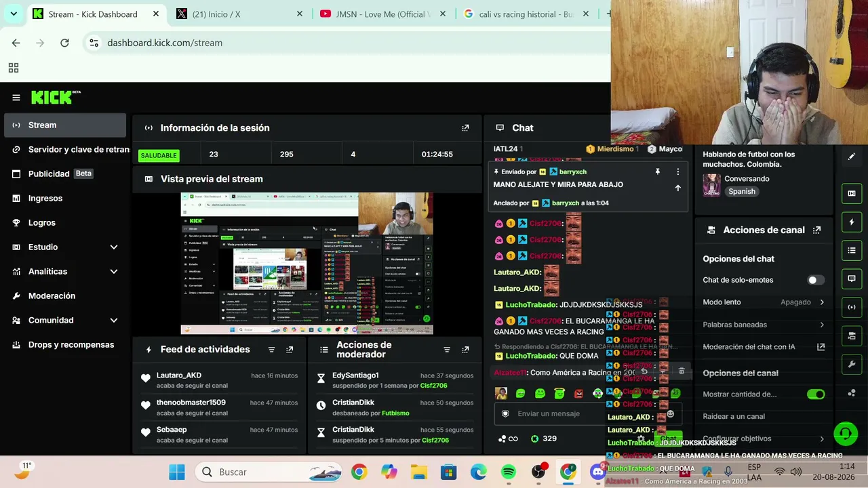Click the Kick logo

click(x=56, y=98)
